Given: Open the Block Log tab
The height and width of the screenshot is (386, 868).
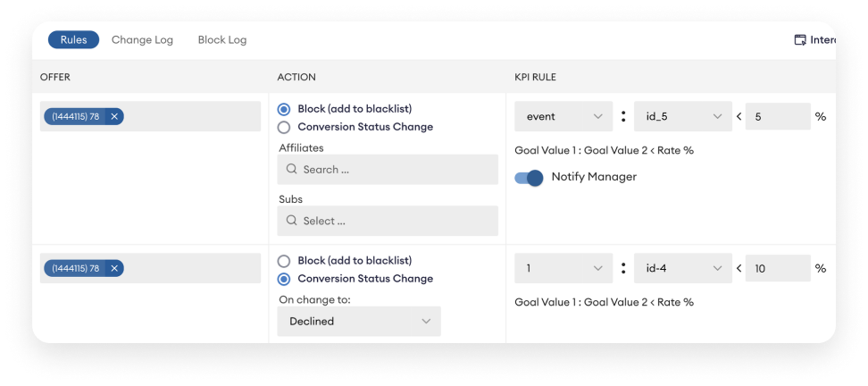Looking at the screenshot, I should [x=222, y=40].
